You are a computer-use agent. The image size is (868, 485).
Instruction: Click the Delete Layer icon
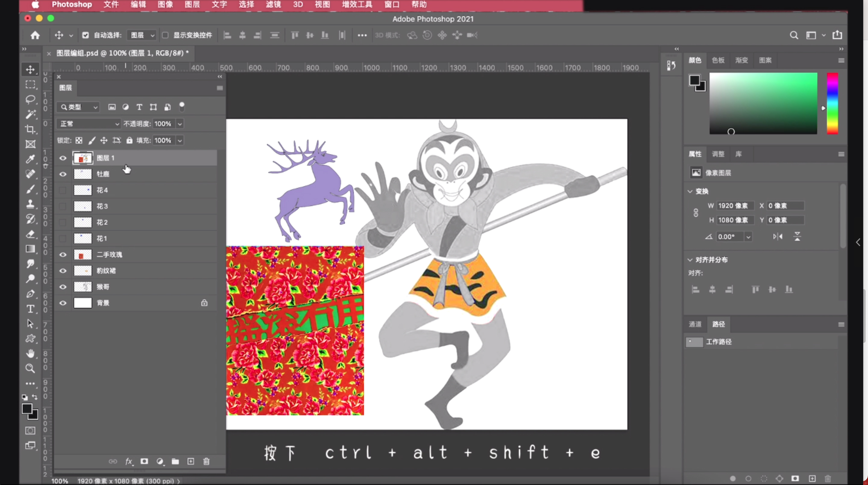coord(206,461)
